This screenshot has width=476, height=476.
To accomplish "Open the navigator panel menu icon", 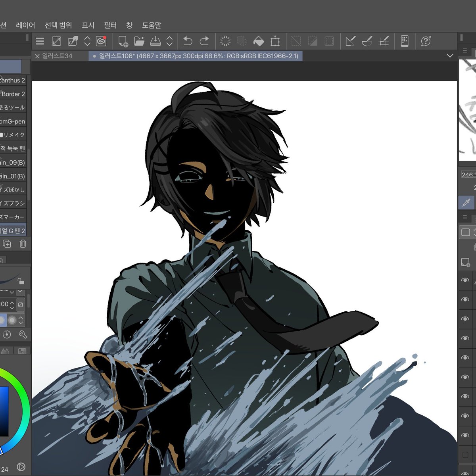I will point(464,51).
